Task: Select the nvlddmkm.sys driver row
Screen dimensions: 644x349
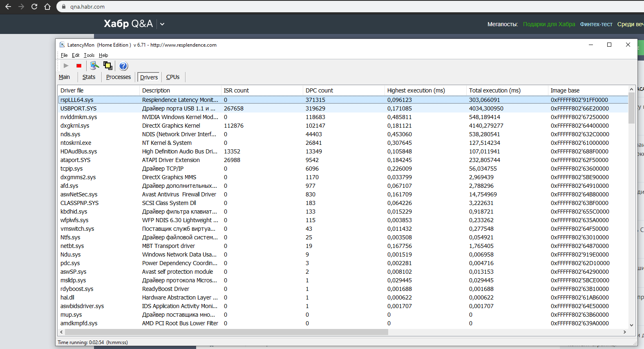Action: [343, 117]
